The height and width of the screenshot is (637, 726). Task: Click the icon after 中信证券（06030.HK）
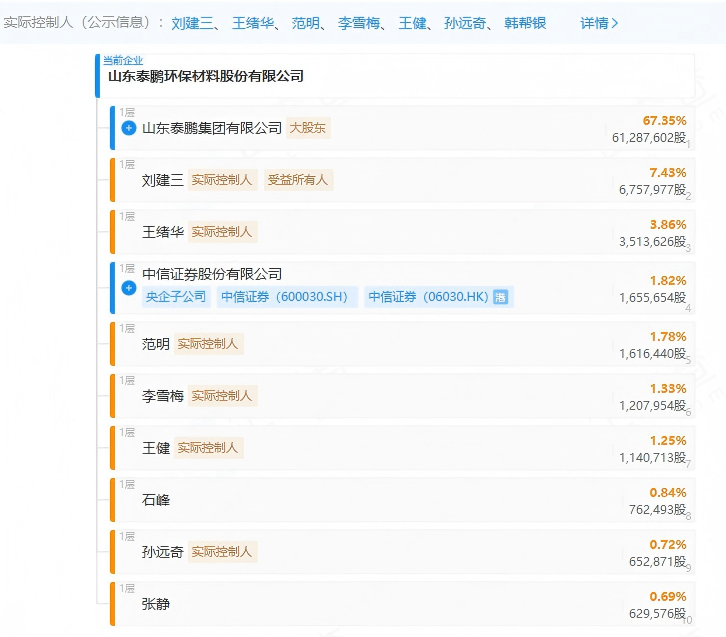pos(501,297)
